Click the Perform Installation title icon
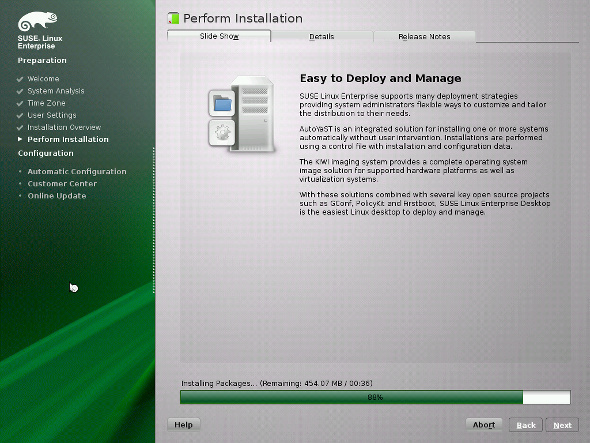The image size is (590, 443). pyautogui.click(x=173, y=18)
